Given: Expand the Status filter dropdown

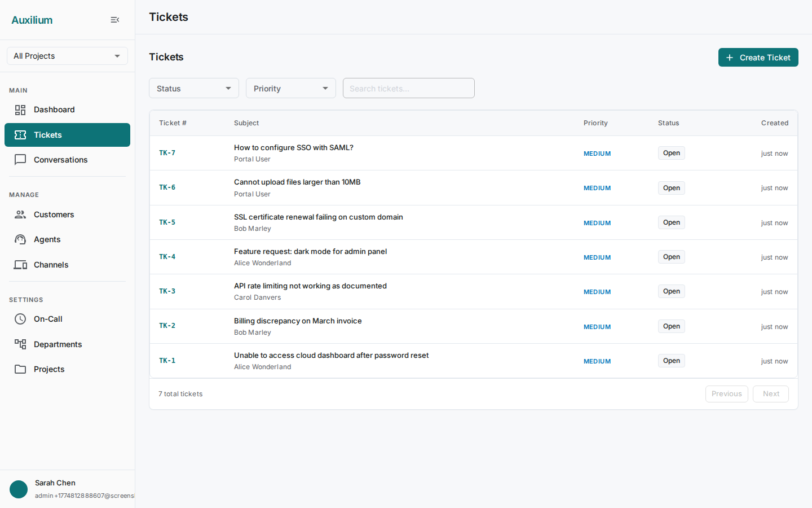Looking at the screenshot, I should point(193,88).
